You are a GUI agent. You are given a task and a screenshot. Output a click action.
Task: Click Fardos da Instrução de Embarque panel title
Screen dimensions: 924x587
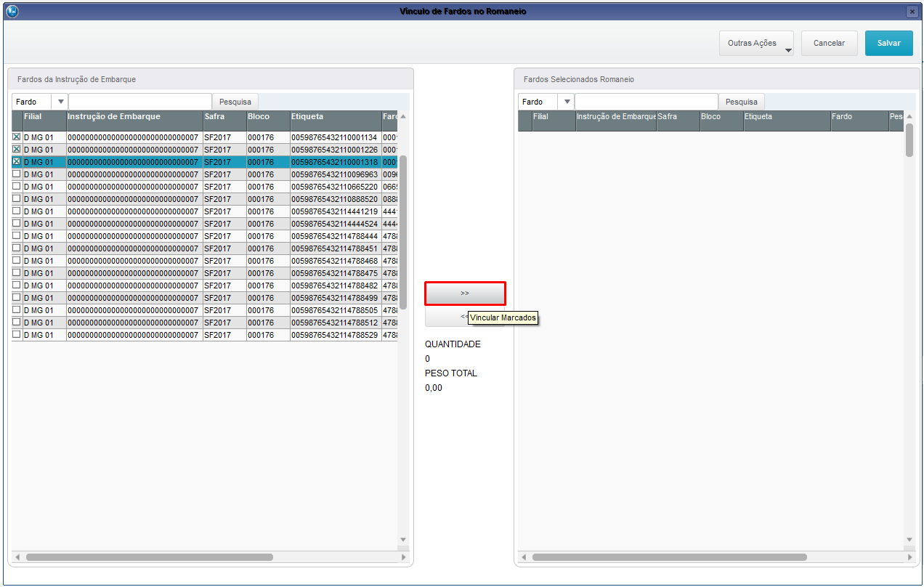(76, 79)
